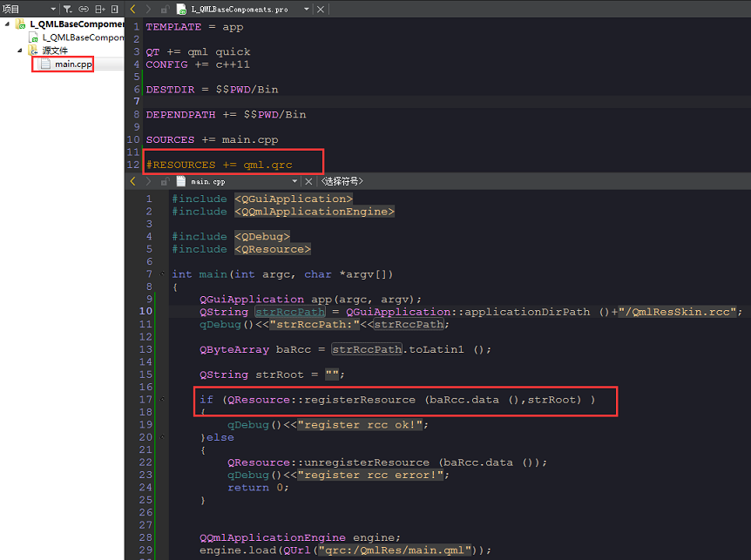
Task: Select main.cpp in the project tree
Action: click(x=73, y=64)
